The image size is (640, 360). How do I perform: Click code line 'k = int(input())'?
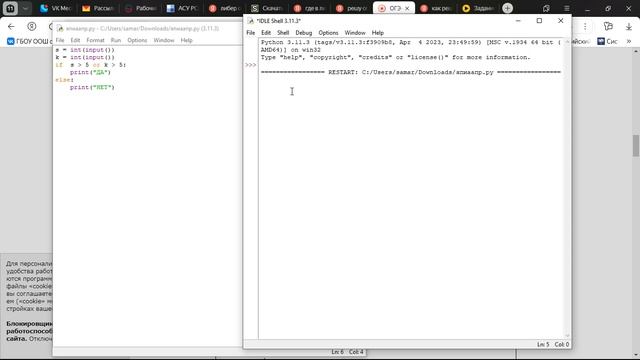(x=85, y=57)
